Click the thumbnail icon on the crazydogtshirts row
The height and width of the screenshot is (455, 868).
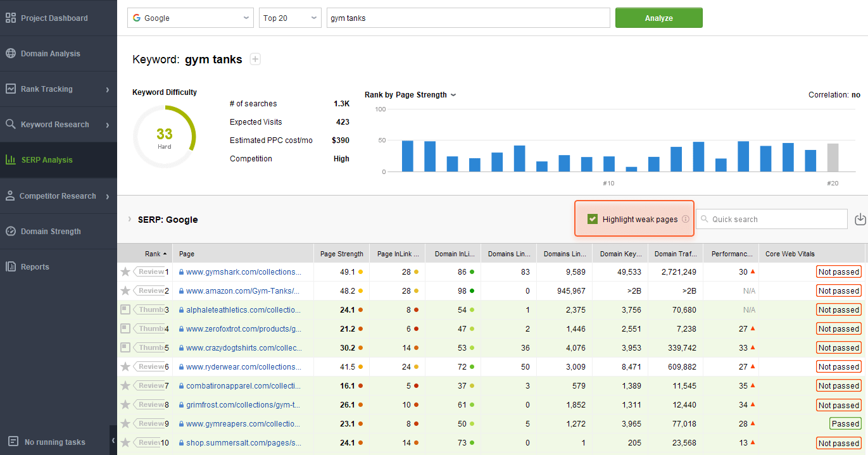(125, 347)
